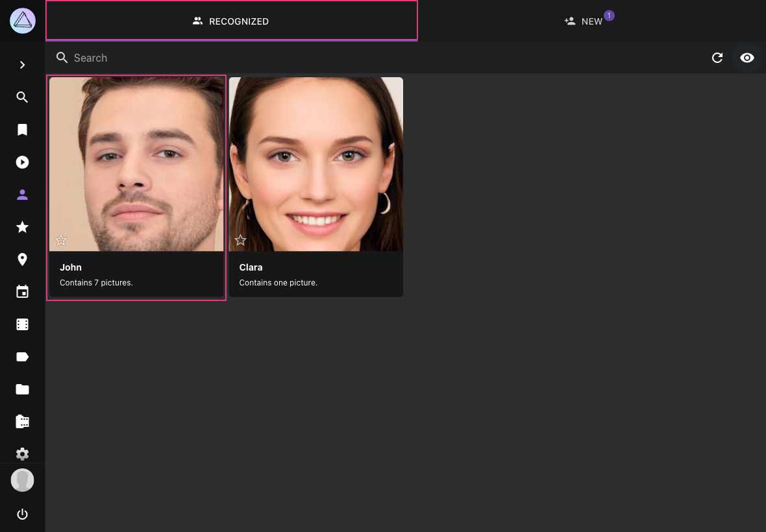This screenshot has width=766, height=532.
Task: Open the Library archive icon
Action: tap(23, 422)
